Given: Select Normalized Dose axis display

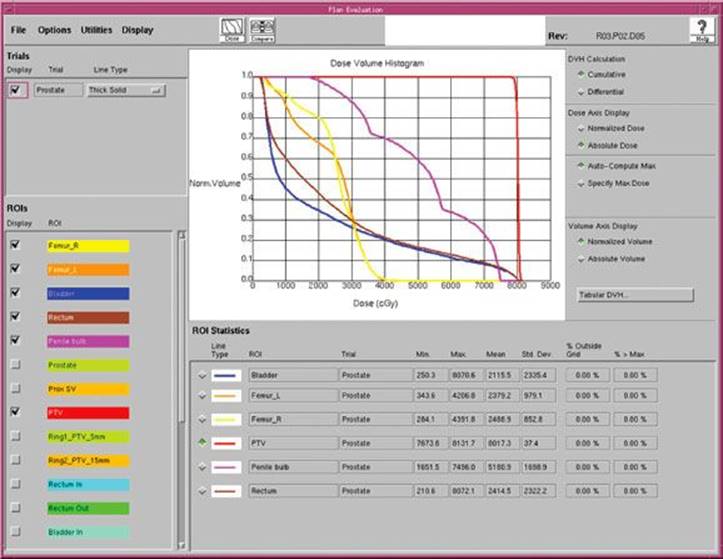Looking at the screenshot, I should [x=581, y=128].
